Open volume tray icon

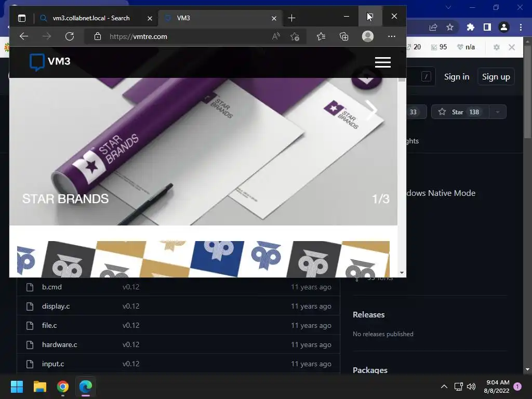coord(471,387)
